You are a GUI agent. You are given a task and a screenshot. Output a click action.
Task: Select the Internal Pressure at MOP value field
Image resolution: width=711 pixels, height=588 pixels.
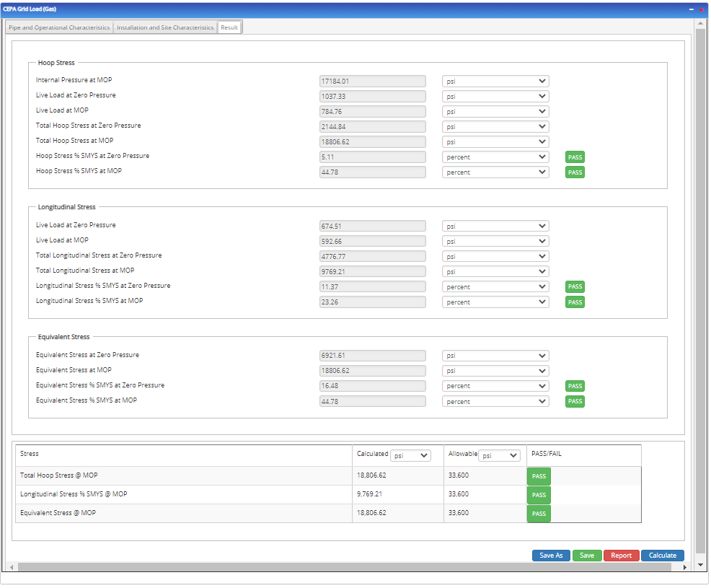pyautogui.click(x=372, y=81)
